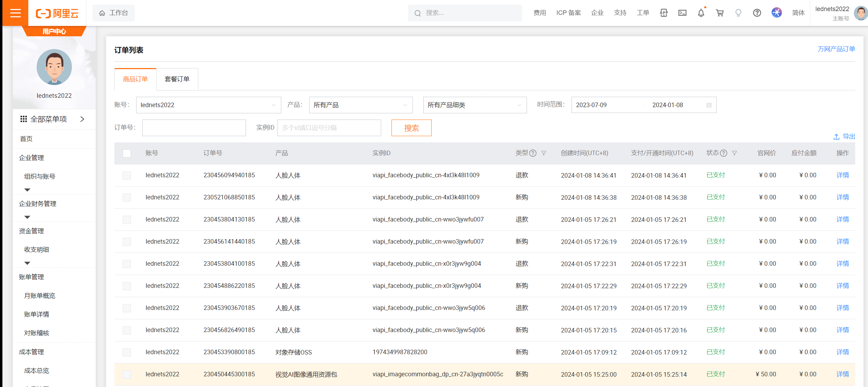This screenshot has height=387, width=868.
Task: Click the type column help icon
Action: tap(533, 153)
